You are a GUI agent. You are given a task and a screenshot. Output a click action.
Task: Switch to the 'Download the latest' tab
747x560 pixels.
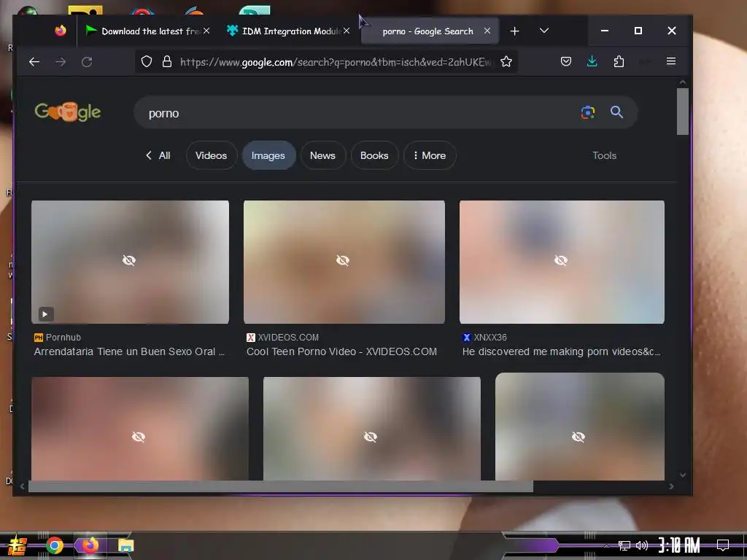147,31
